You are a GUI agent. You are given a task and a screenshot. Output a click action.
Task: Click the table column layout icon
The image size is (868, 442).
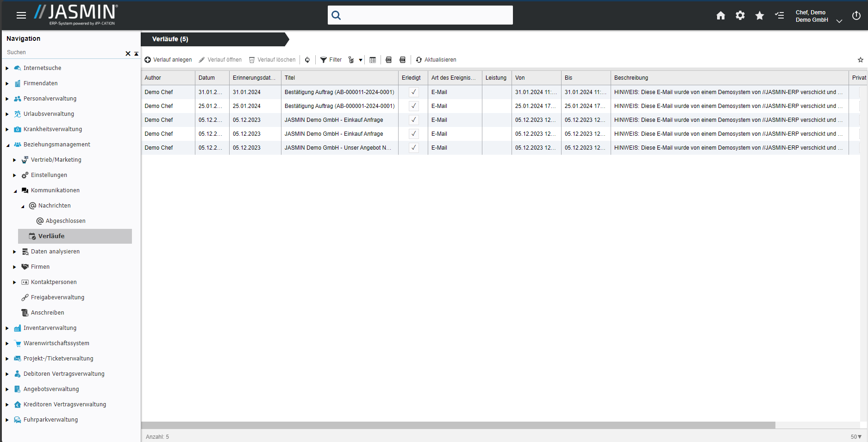point(373,60)
